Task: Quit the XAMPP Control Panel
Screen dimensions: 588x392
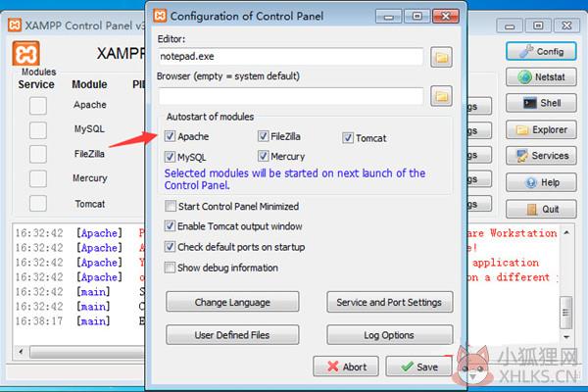Action: (x=541, y=209)
